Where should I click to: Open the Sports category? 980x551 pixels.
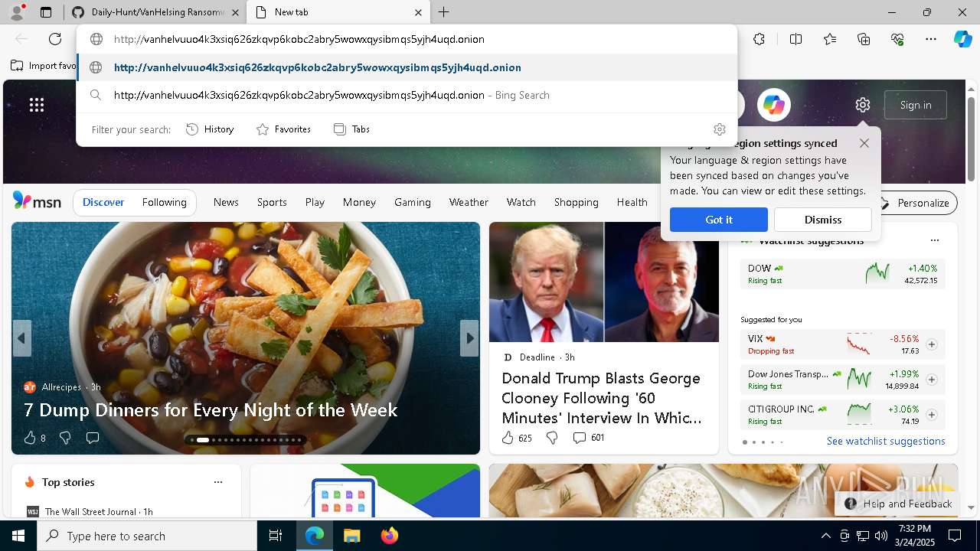pyautogui.click(x=272, y=202)
